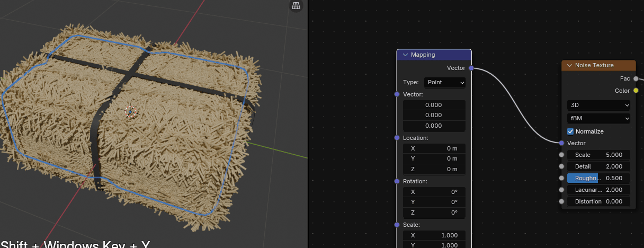Click the Noise Texture Scale 5.000 field
Image resolution: width=644 pixels, height=248 pixels.
598,155
